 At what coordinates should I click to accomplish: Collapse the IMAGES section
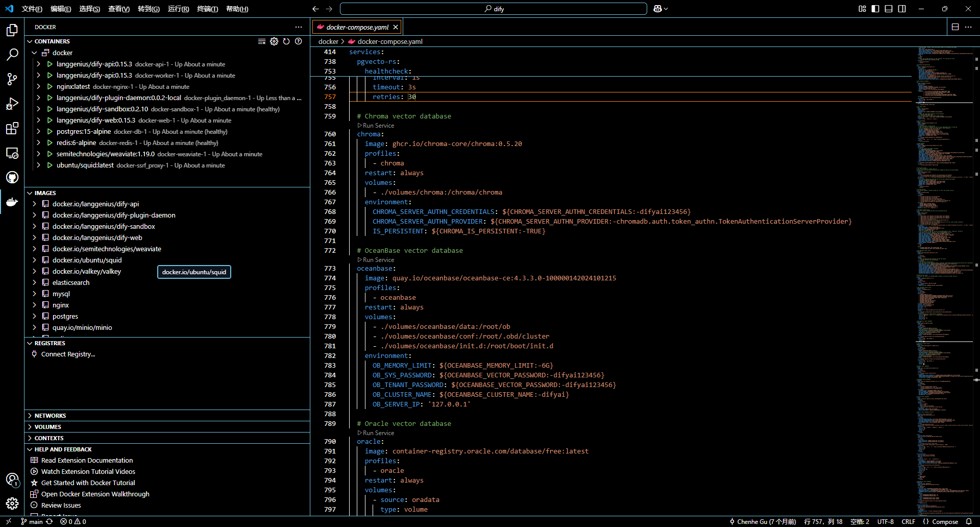(45, 193)
